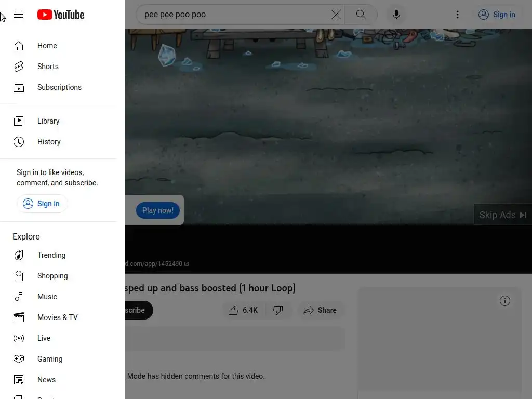Viewport: 532px width, 399px height.
Task: Click the Play now! ad button
Action: [158, 211]
